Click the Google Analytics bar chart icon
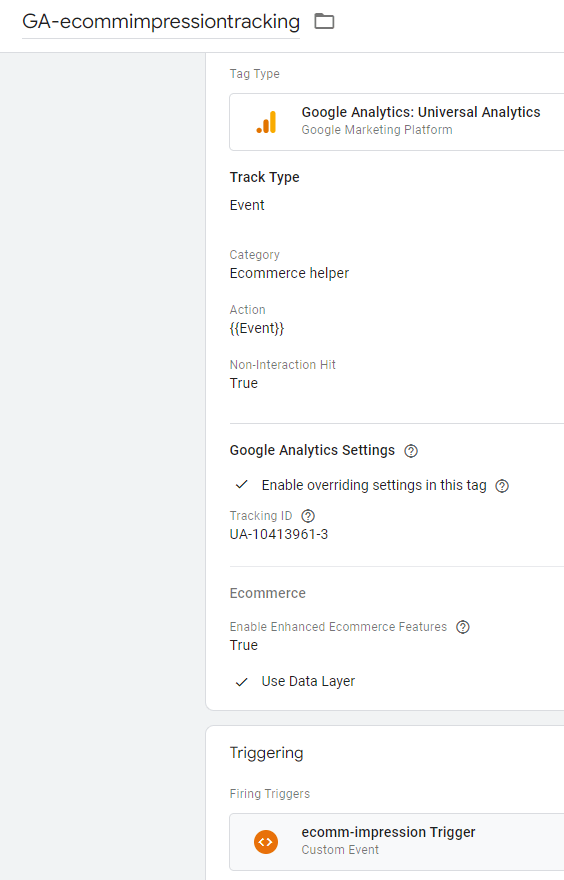Image resolution: width=564 pixels, height=880 pixels. tap(267, 122)
